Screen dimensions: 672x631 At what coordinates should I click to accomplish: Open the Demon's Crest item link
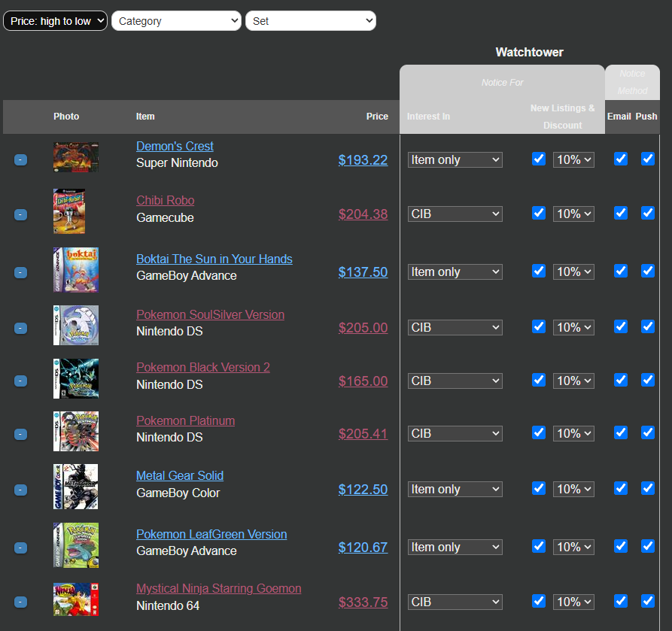(175, 146)
